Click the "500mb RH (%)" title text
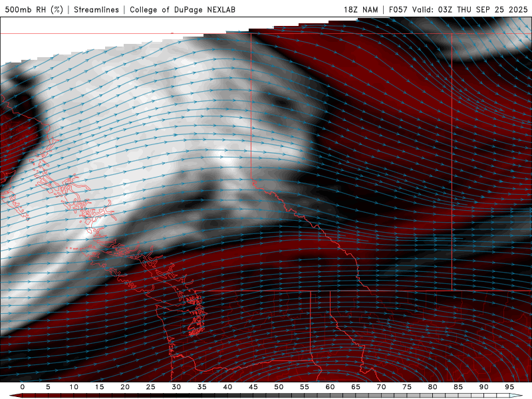 point(34,9)
